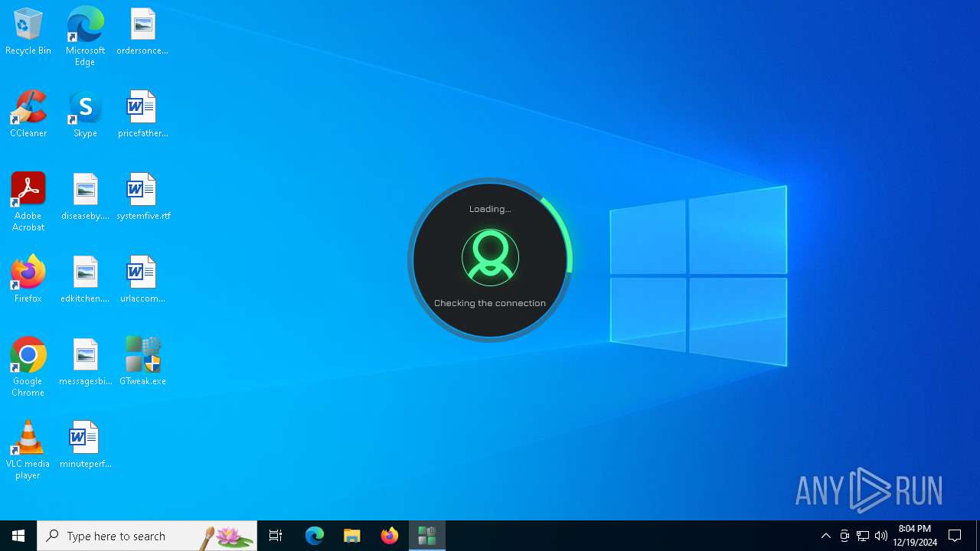Show hidden system tray icons

point(825,536)
